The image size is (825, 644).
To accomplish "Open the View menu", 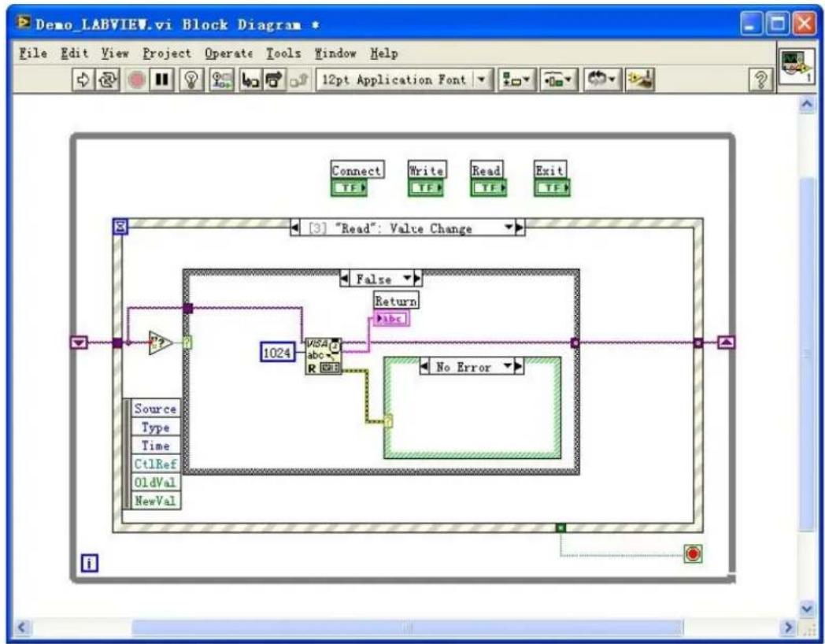I will click(x=115, y=53).
